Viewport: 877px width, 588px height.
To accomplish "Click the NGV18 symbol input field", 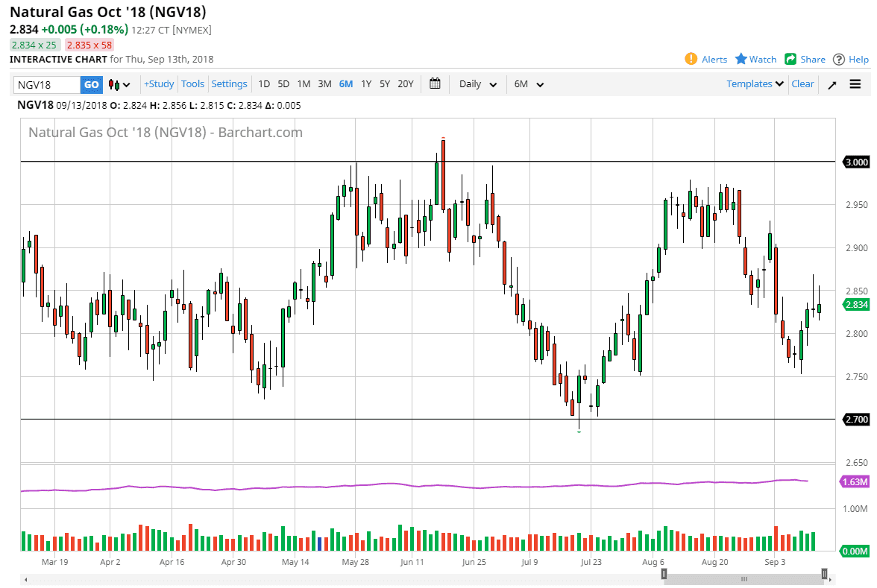I will [x=46, y=85].
